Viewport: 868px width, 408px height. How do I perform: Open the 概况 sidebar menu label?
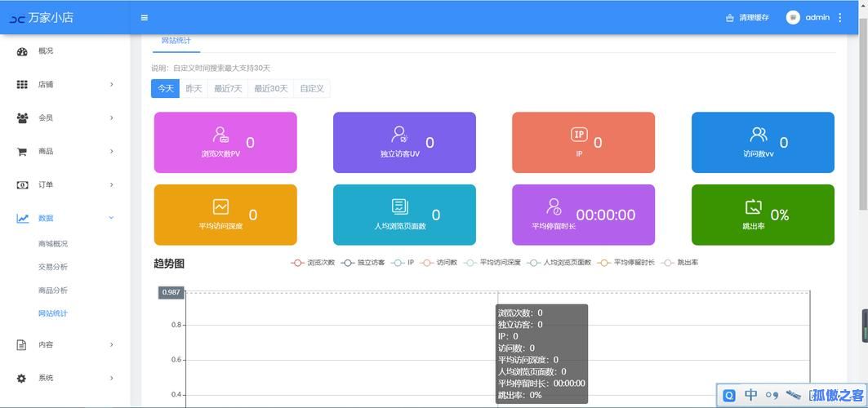46,51
